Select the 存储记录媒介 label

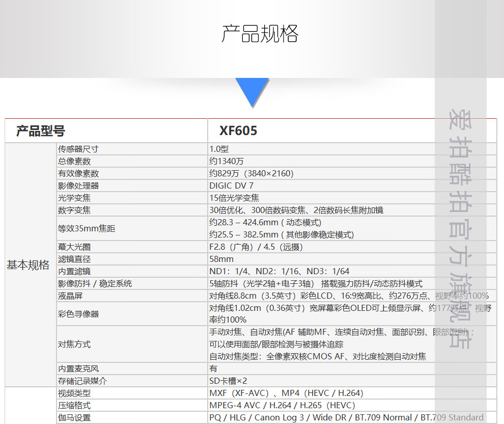[x=82, y=381]
